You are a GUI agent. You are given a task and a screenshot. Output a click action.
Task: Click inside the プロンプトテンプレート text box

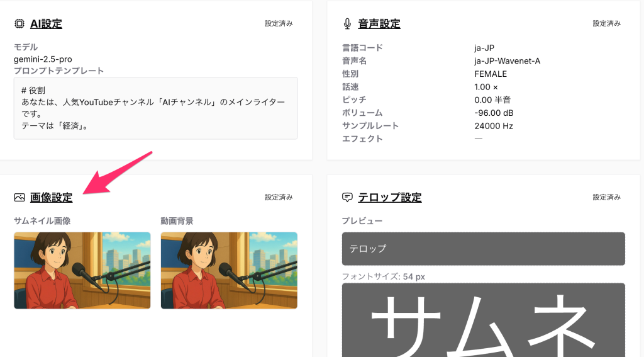coord(156,108)
